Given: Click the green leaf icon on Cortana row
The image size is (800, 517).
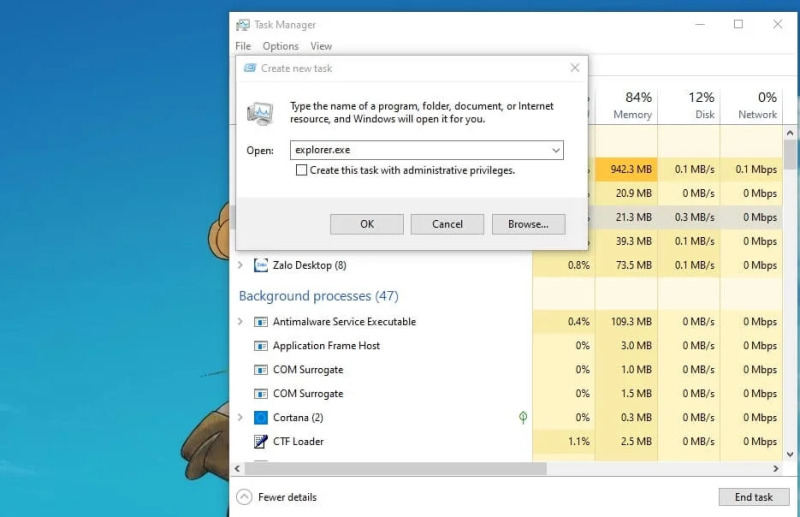Looking at the screenshot, I should 523,417.
